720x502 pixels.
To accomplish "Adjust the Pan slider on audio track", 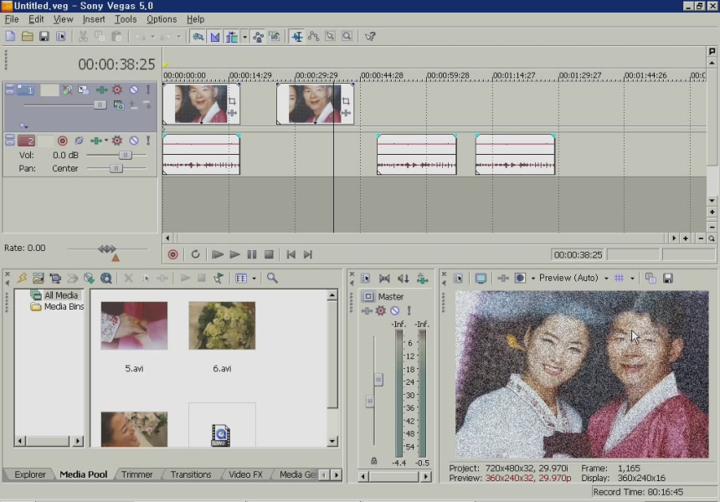I will [116, 169].
